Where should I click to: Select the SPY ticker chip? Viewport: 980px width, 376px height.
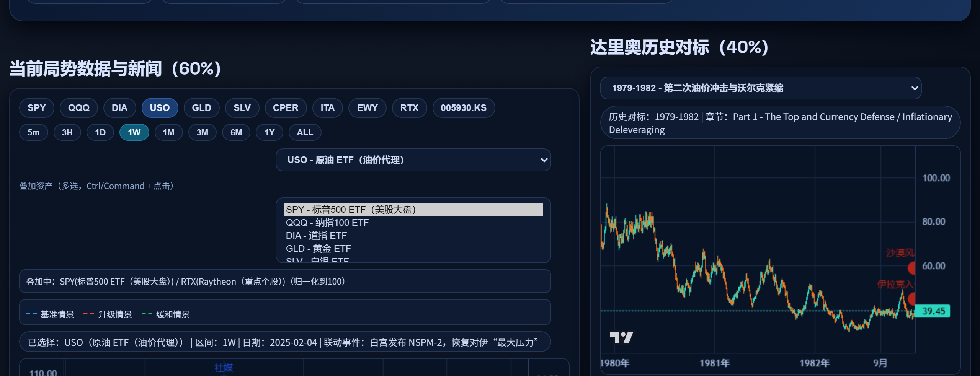coord(36,108)
